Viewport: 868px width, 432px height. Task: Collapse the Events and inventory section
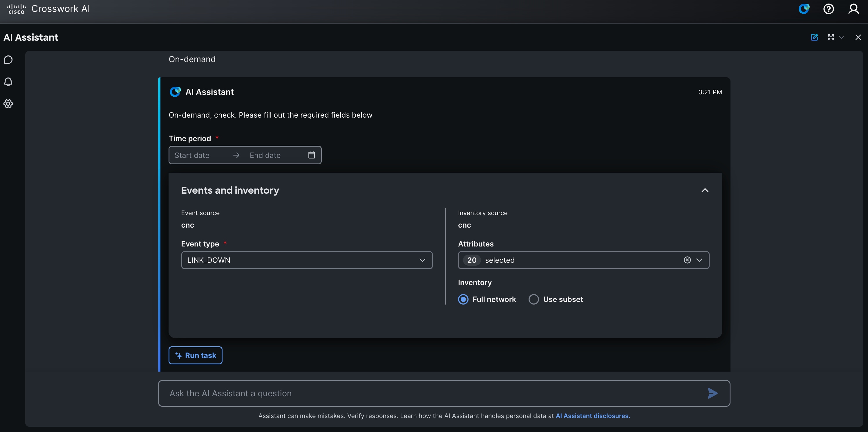pyautogui.click(x=705, y=190)
